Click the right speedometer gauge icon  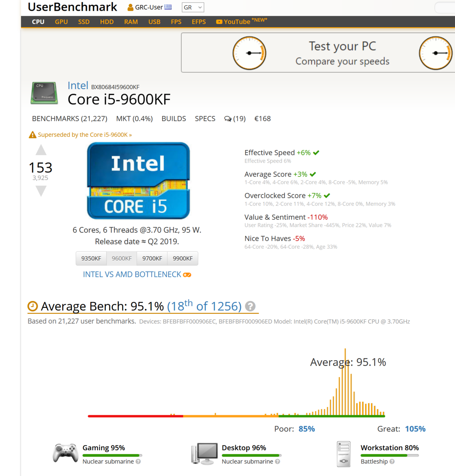coord(436,53)
